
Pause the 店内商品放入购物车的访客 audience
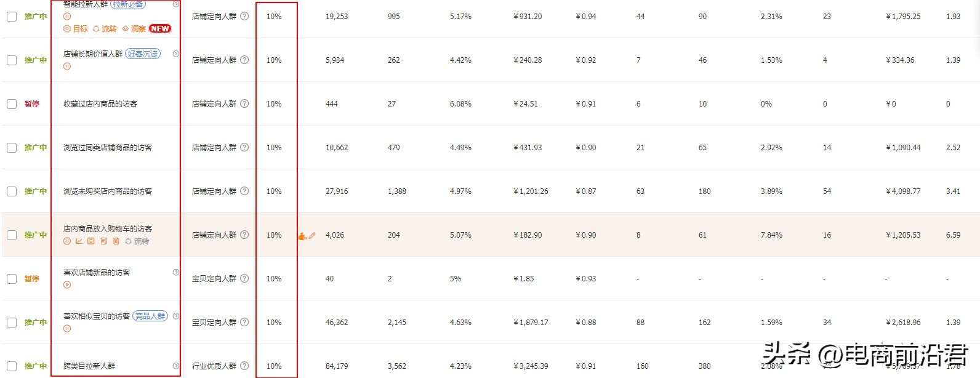(x=67, y=241)
